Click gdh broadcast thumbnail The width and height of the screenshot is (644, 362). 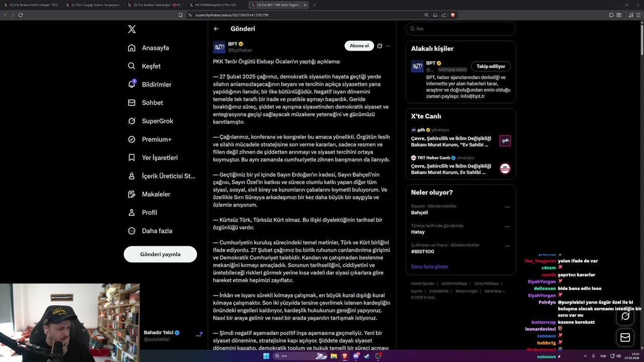point(505,141)
